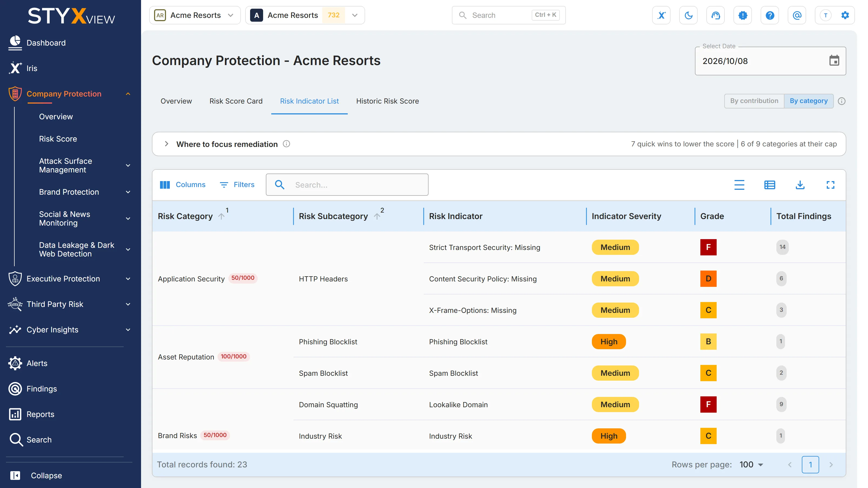Image resolution: width=868 pixels, height=488 pixels.
Task: Open the notifications alert badge icon
Action: click(x=743, y=15)
